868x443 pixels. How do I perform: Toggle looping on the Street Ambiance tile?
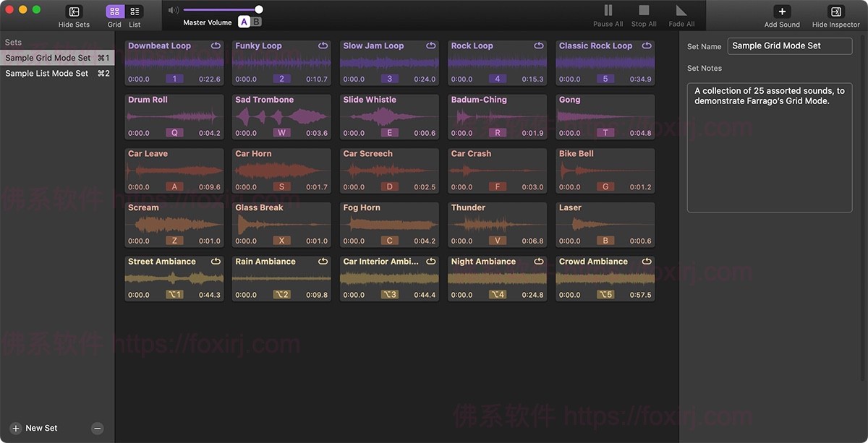click(x=215, y=261)
